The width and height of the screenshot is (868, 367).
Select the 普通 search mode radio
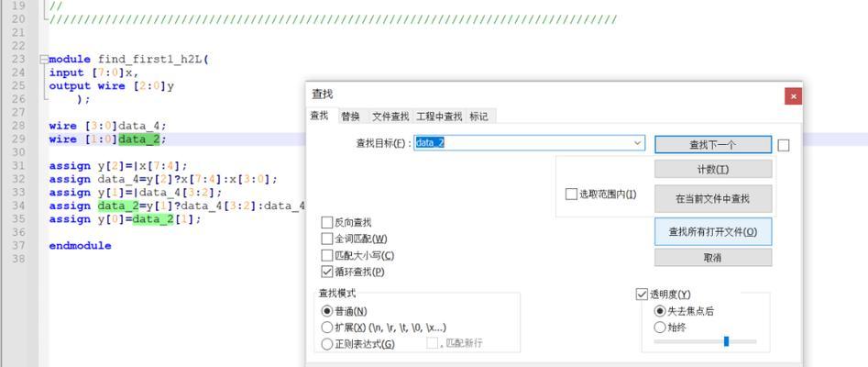point(327,311)
